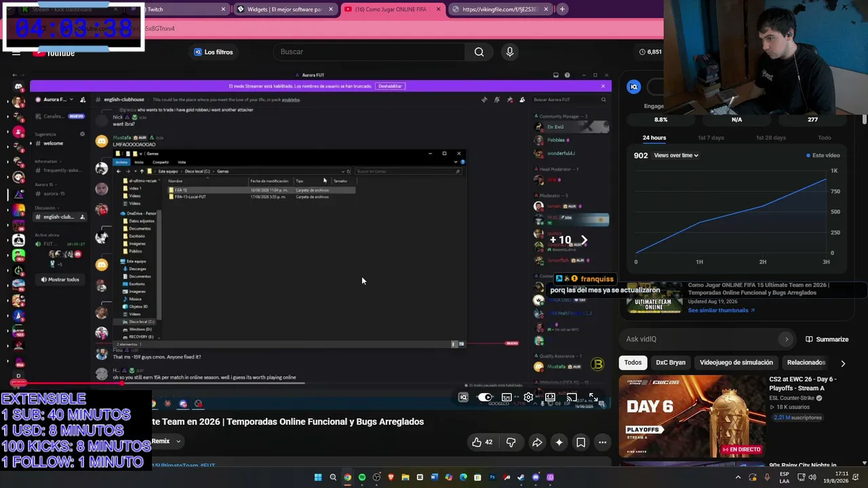Screen dimensions: 868x488
Task: Switch the player to theater mode
Action: click(x=550, y=397)
